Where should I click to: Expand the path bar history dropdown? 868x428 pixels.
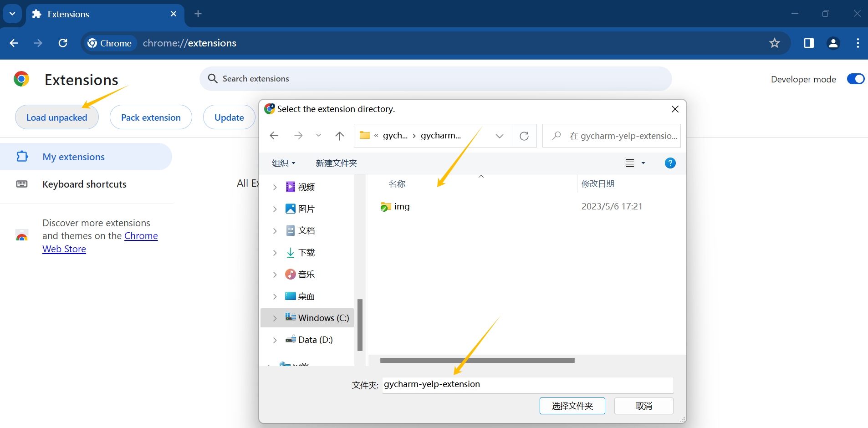500,136
